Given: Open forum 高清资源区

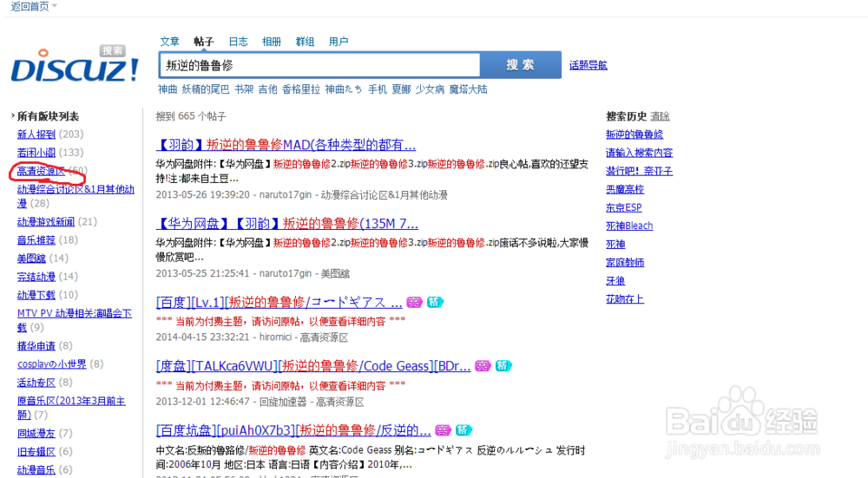Looking at the screenshot, I should click(x=41, y=171).
